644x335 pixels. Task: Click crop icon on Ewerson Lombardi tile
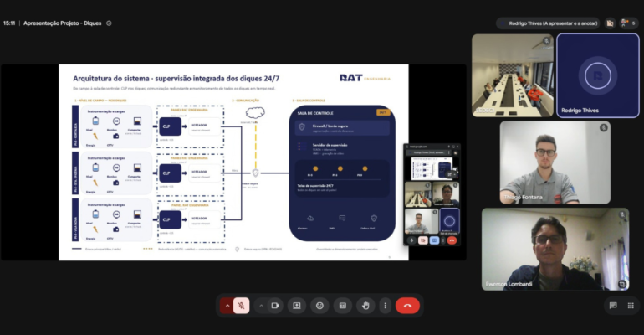(621, 284)
